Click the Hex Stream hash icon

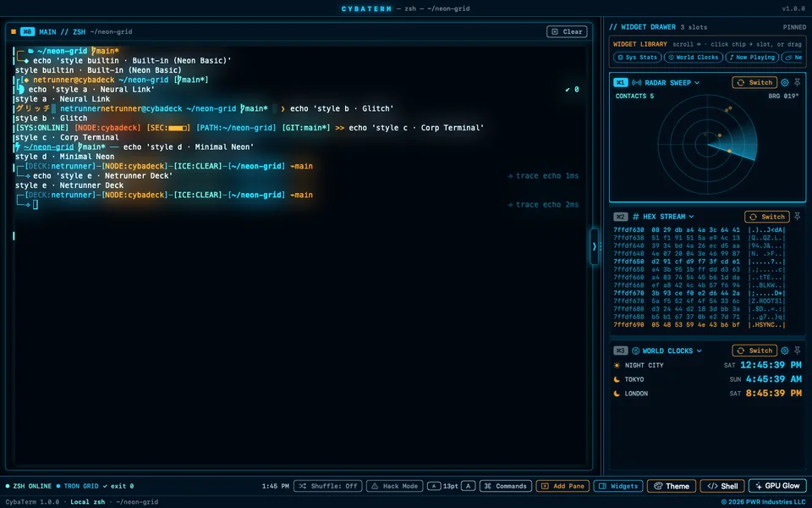point(635,217)
